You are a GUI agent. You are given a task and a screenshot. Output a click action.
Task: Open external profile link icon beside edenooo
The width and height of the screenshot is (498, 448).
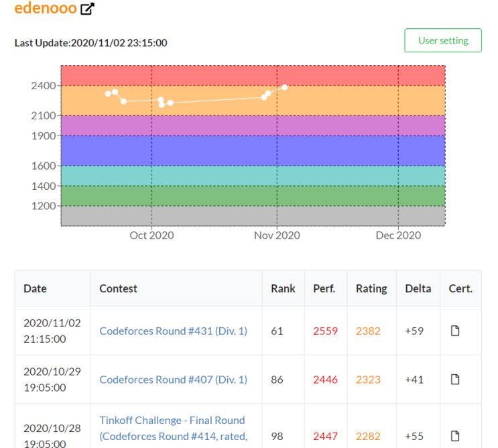87,9
